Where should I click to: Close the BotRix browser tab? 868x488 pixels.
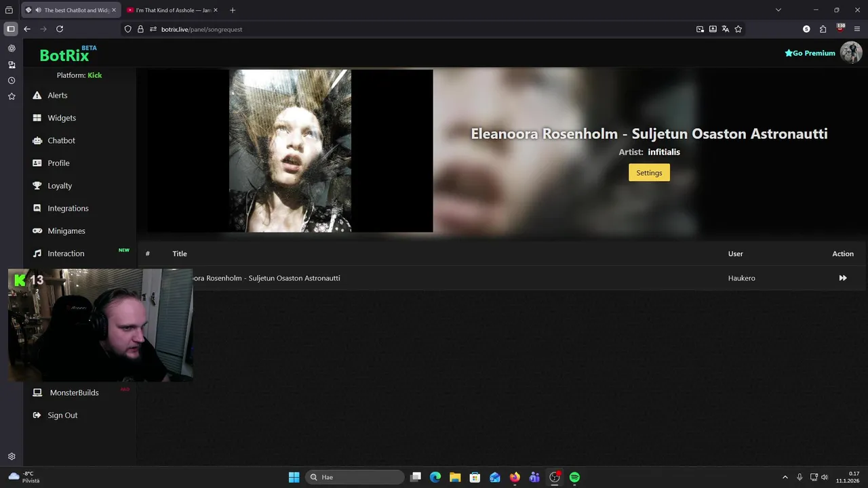tap(114, 10)
